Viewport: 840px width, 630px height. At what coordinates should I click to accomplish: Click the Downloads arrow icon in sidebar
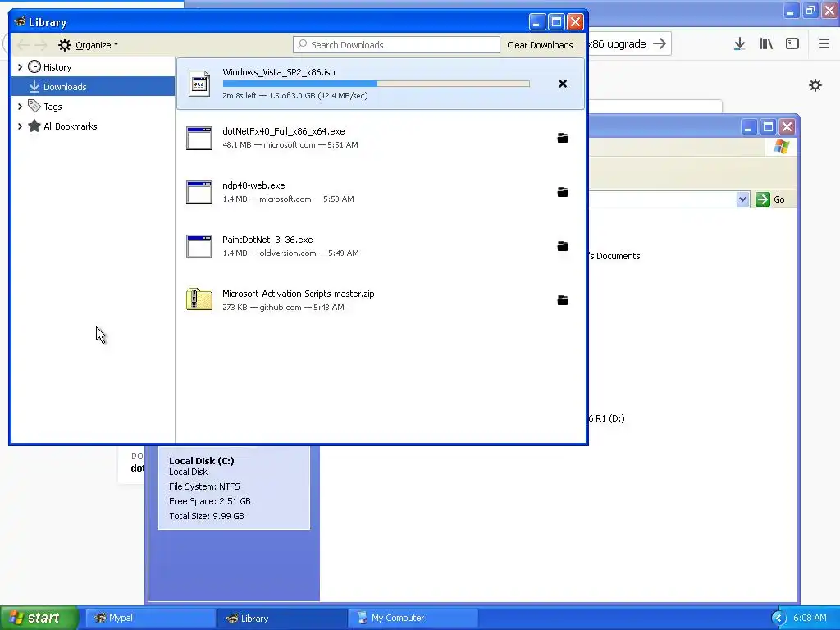[x=34, y=86]
